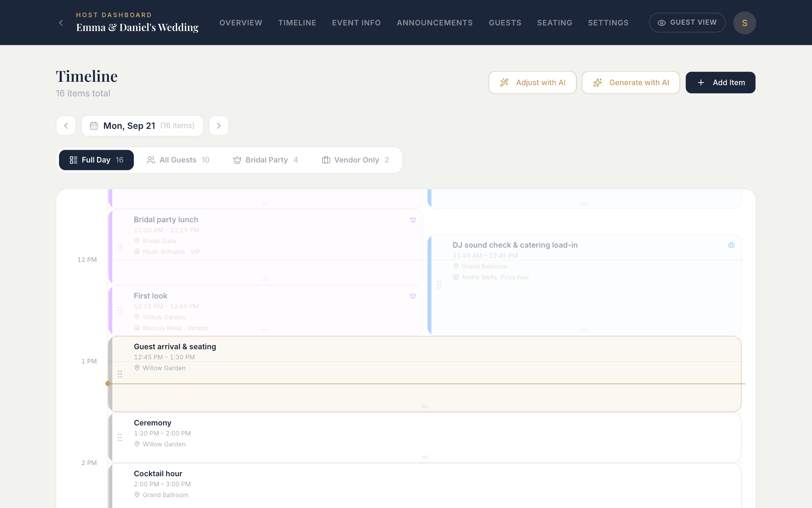Open the Seating section
Viewport: 812px width, 508px height.
(x=555, y=23)
